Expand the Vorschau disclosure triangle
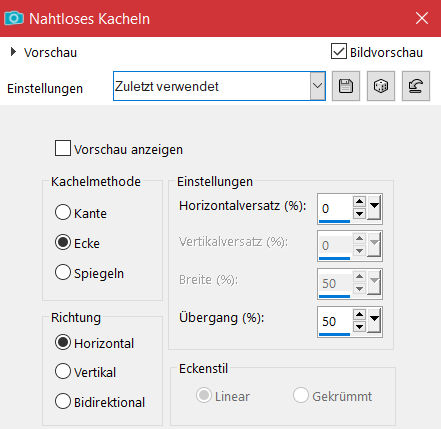Viewport: 441px width, 429px height. (x=13, y=52)
